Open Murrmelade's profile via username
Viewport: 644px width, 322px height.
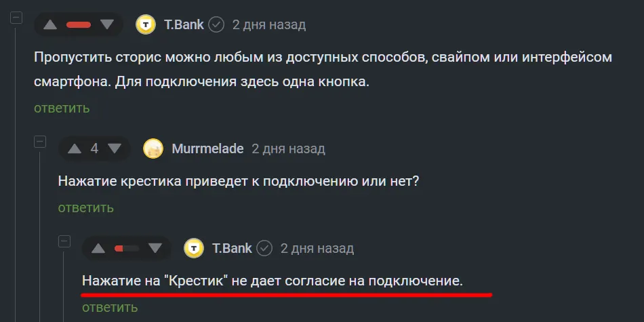(x=207, y=149)
